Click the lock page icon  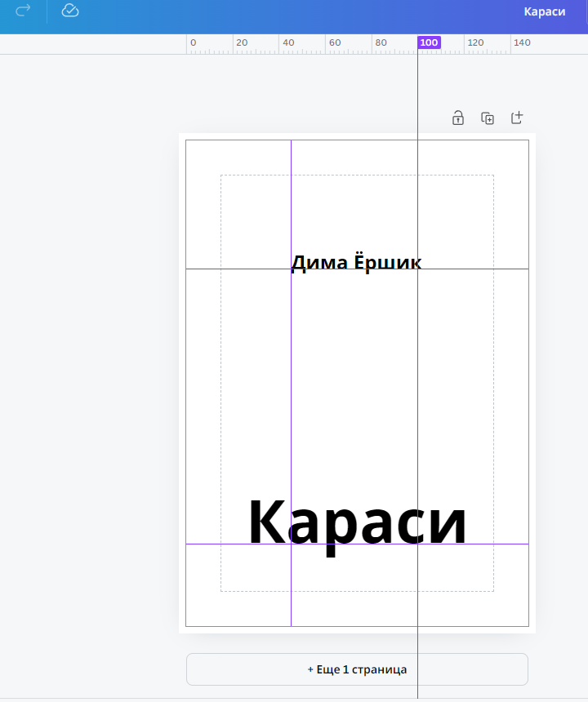coord(457,118)
